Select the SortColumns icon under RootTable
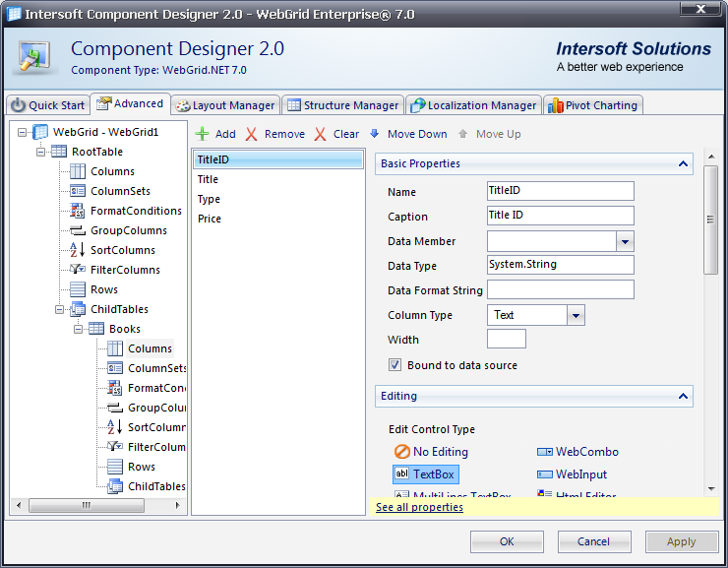Screen dimensions: 728x568 (x=78, y=250)
